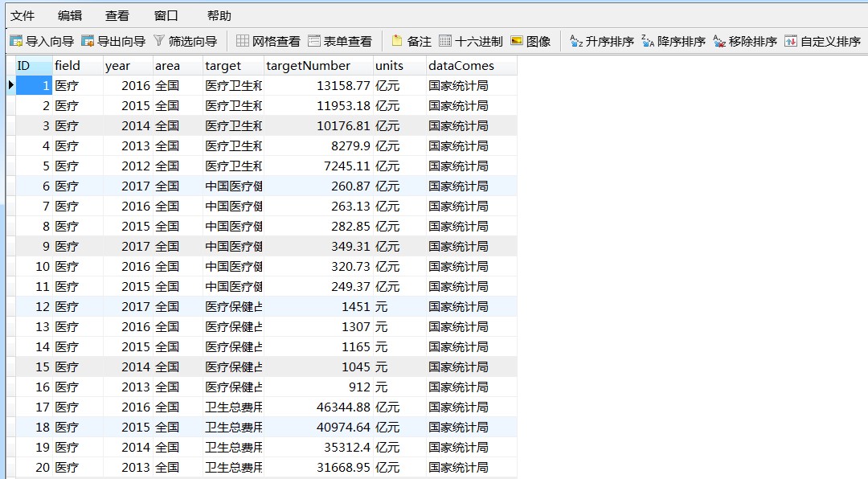Remove sorting with 移除排序
868x479 pixels.
click(744, 41)
